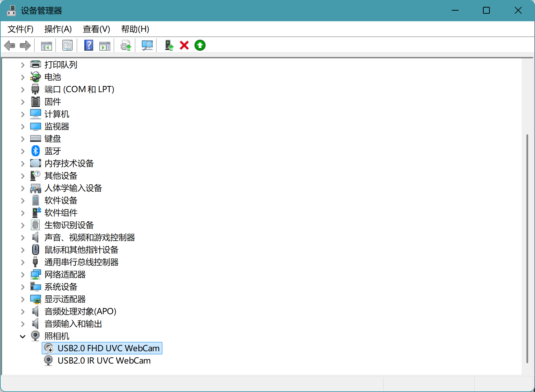Click the green up-arrow update icon

200,45
